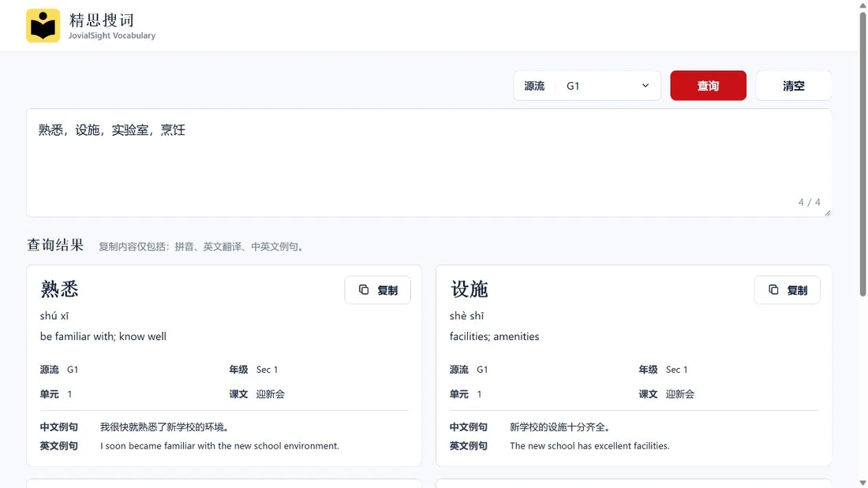Click Sec 1 grade in 设施 card
Screen dimensions: 868x488
pos(676,370)
